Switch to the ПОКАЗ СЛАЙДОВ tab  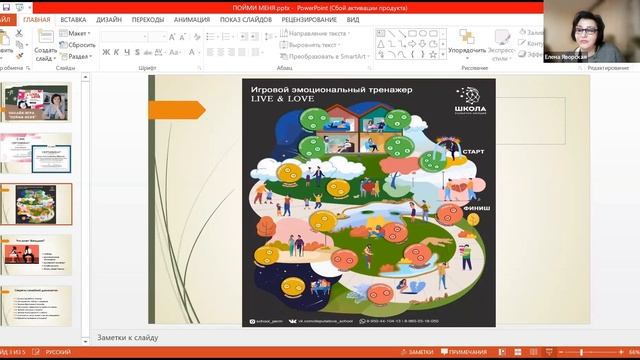[x=246, y=20]
